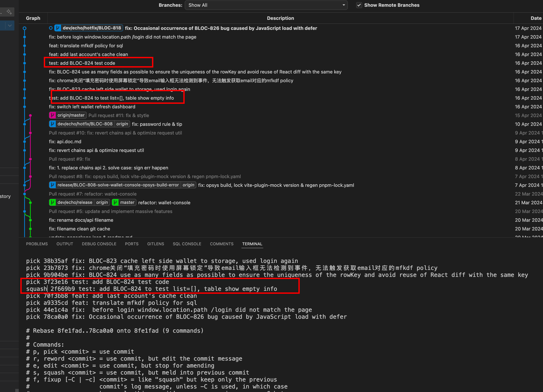Click the master branch label

pyautogui.click(x=127, y=203)
